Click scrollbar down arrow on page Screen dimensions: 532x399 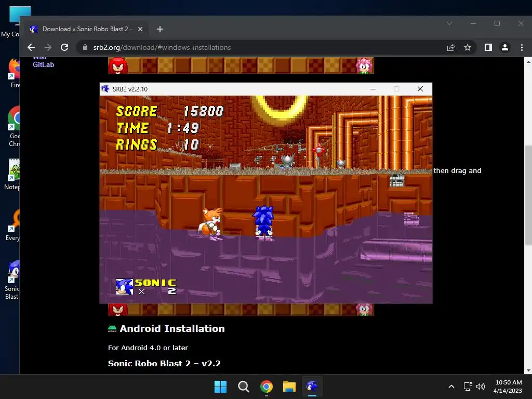pos(528,370)
